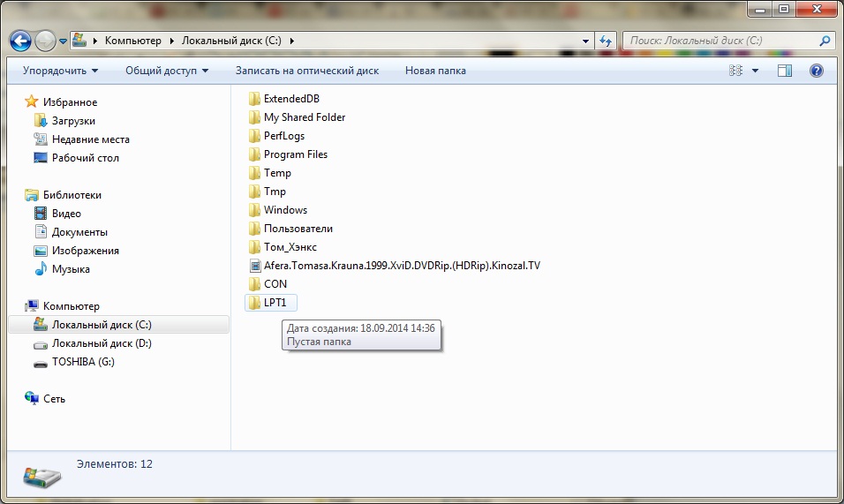Click the greyed Forward arrow button

coord(45,41)
